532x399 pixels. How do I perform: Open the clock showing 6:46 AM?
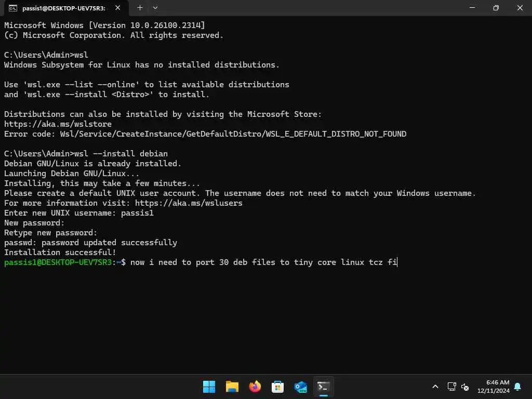click(494, 387)
